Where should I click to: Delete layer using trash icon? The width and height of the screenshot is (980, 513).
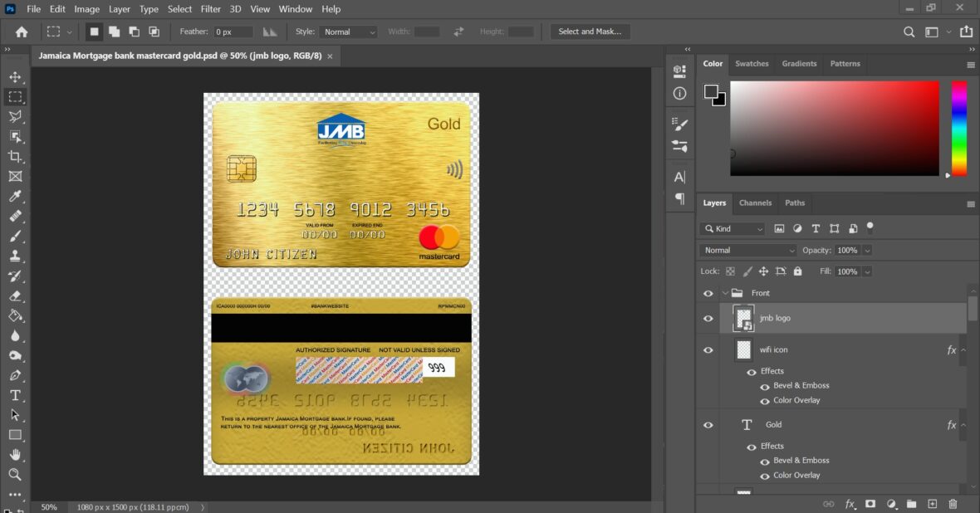pos(953,504)
